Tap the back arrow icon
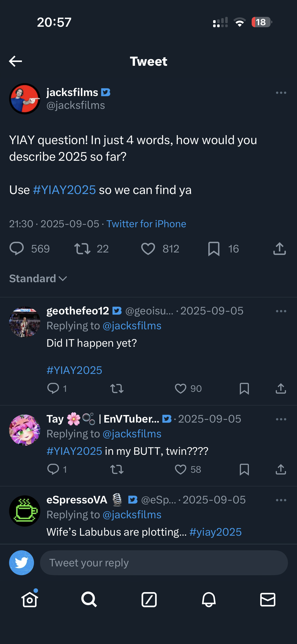The height and width of the screenshot is (644, 297). point(15,61)
